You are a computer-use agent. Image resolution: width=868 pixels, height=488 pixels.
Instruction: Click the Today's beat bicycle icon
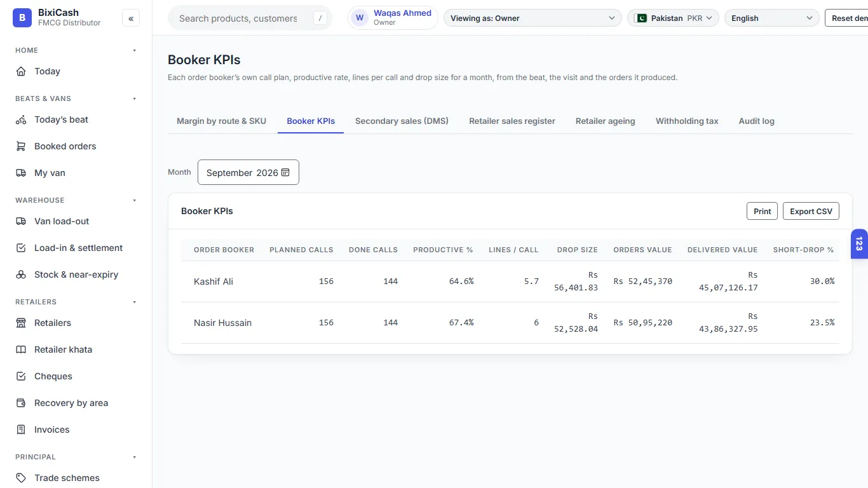point(21,119)
